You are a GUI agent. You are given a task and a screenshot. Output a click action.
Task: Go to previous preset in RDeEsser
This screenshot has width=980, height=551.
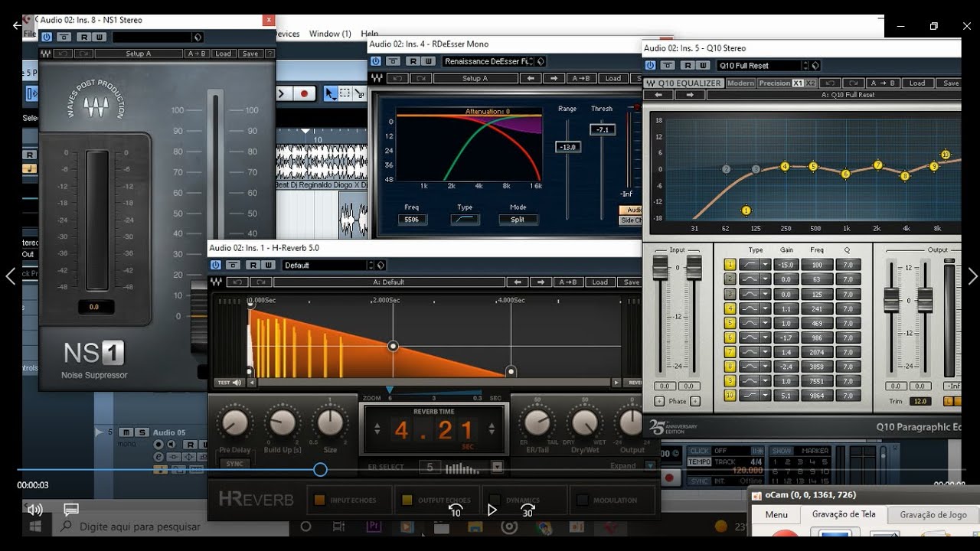pyautogui.click(x=529, y=78)
